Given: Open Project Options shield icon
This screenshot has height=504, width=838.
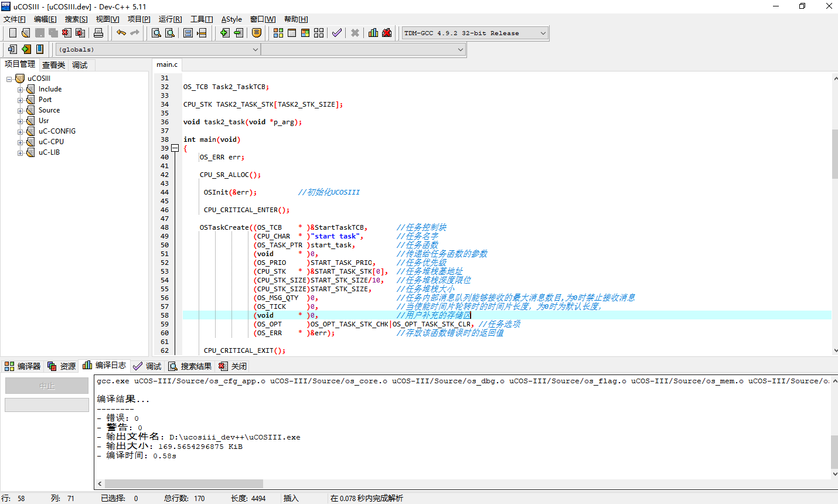Looking at the screenshot, I should tap(257, 33).
